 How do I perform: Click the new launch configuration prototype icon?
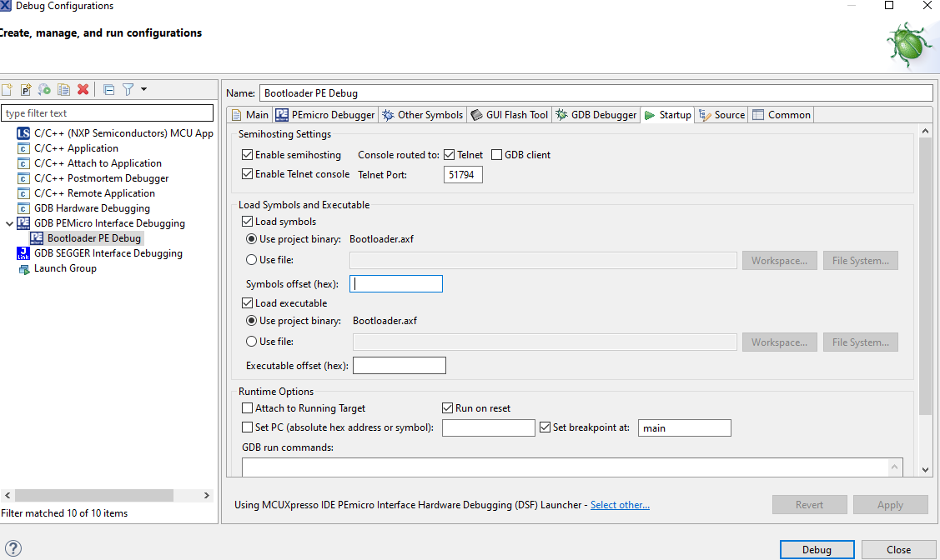pos(25,89)
